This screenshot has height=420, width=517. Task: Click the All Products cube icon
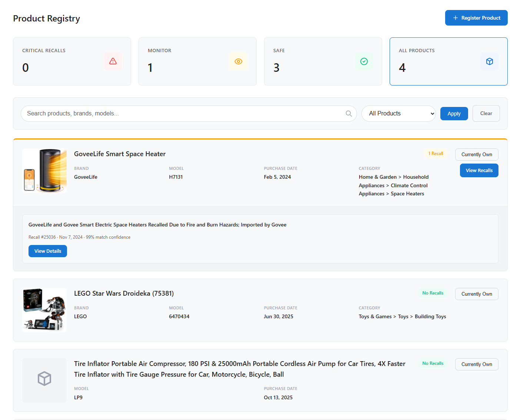point(490,61)
